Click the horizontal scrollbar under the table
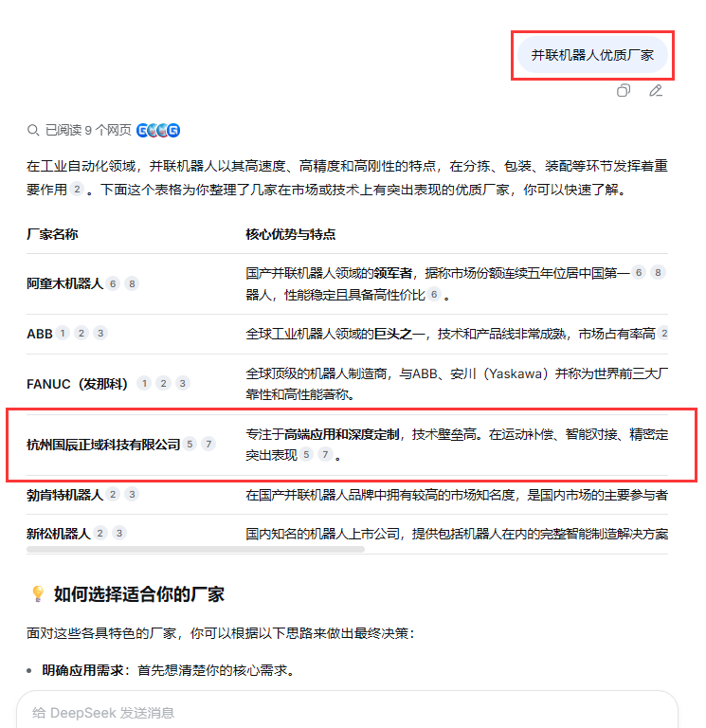 click(x=195, y=549)
